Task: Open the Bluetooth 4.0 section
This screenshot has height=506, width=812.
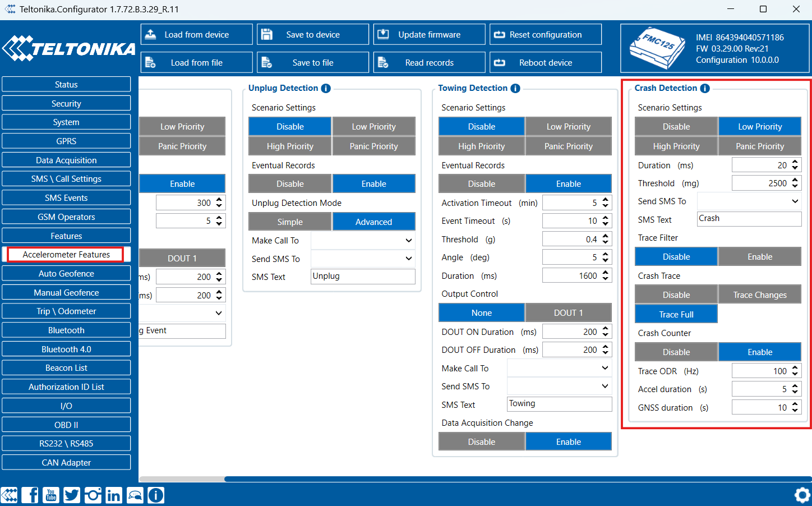Action: [x=66, y=349]
